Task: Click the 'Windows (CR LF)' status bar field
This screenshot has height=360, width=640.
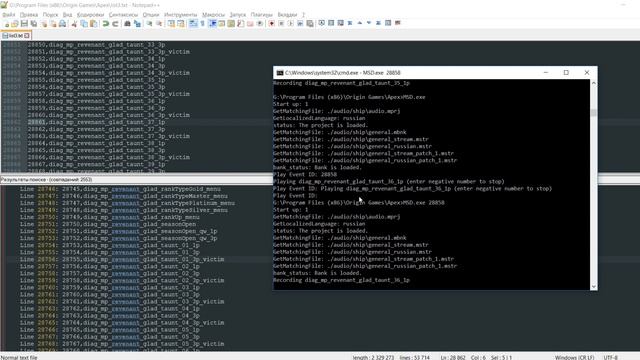Action: coord(574,358)
